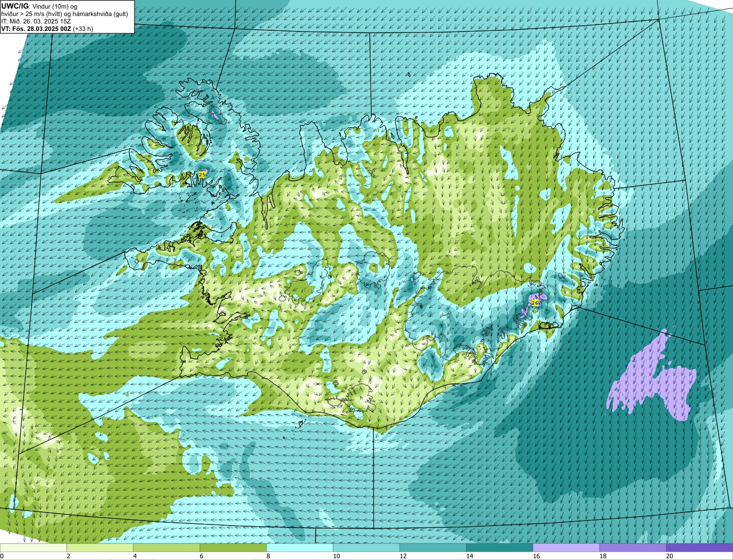Click the legend tick label "16"

tap(537, 556)
